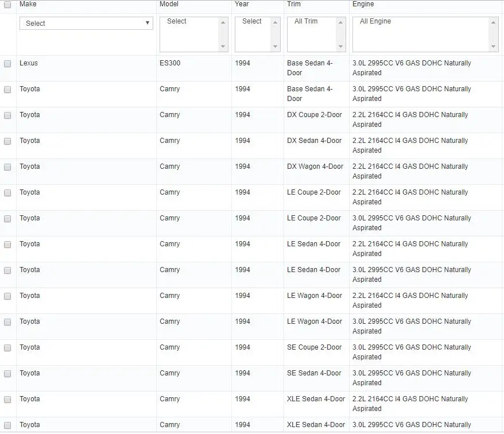
Task: Choose Select option in Model list box
Action: [176, 21]
